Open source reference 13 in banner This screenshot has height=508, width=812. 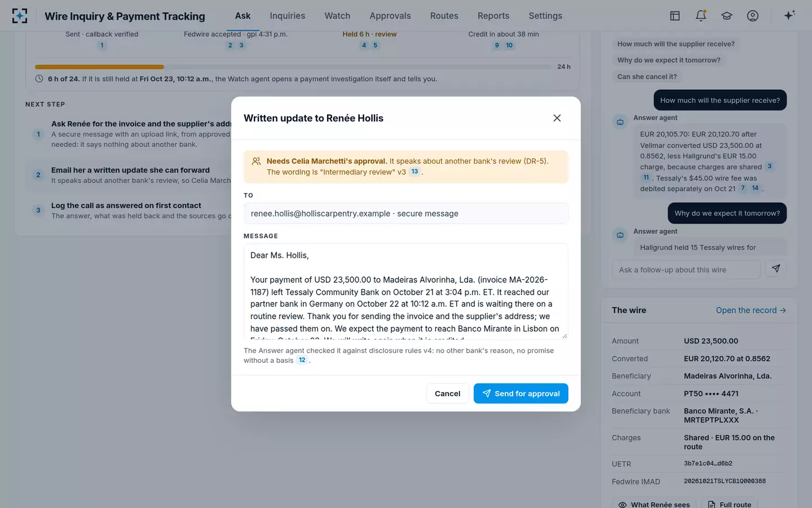(x=414, y=172)
